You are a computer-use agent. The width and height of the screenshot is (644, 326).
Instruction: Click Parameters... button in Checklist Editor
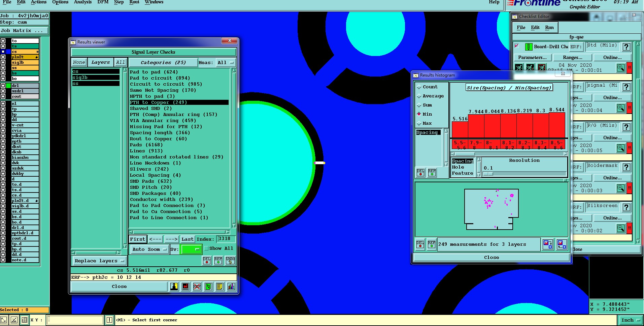click(532, 58)
